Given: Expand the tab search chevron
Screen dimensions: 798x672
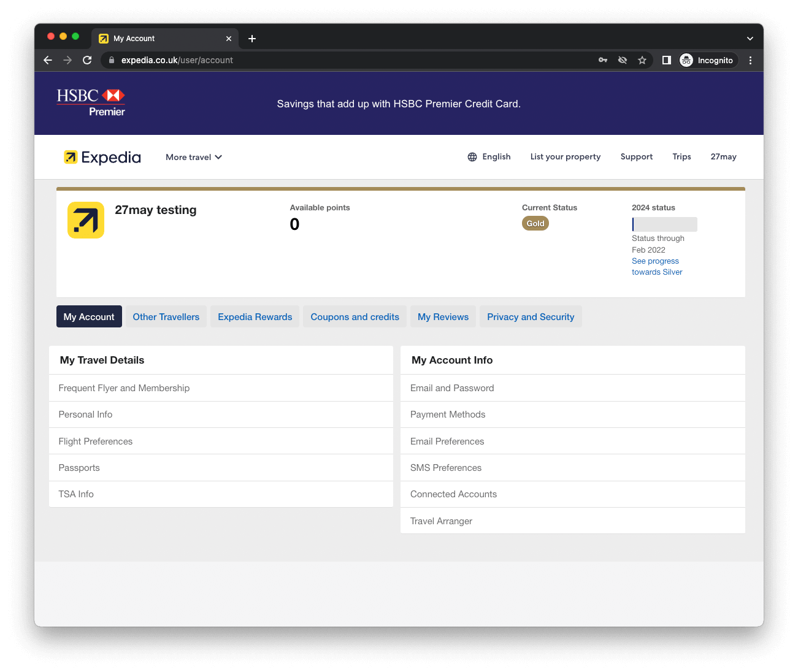Looking at the screenshot, I should click(750, 39).
